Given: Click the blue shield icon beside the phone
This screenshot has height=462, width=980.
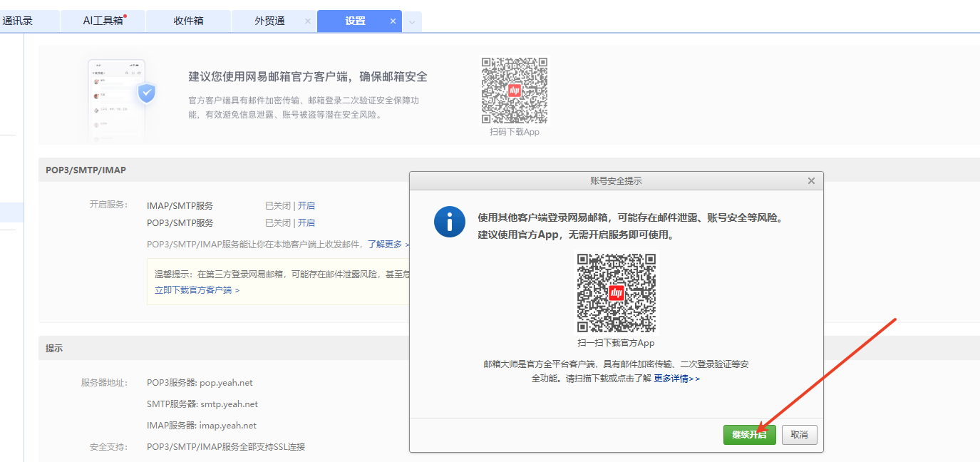Looking at the screenshot, I should coord(147,93).
